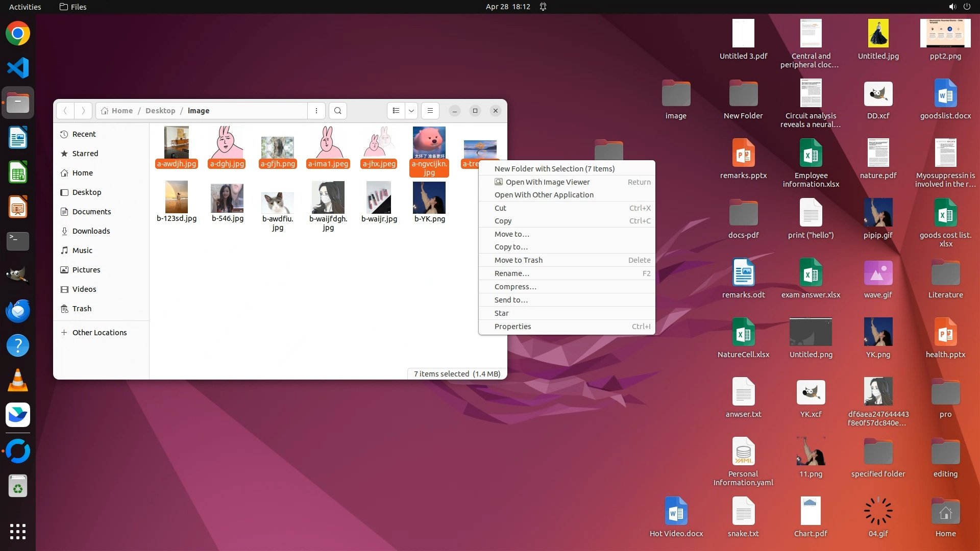The image size is (980, 551).
Task: Choose Compress… from the context menu
Action: click(515, 287)
